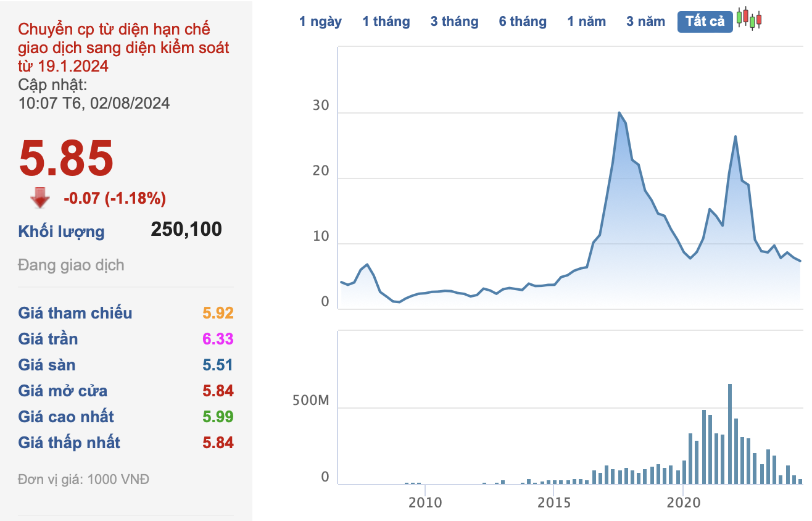The image size is (812, 521).
Task: Select the "3 tháng" period
Action: tap(455, 20)
